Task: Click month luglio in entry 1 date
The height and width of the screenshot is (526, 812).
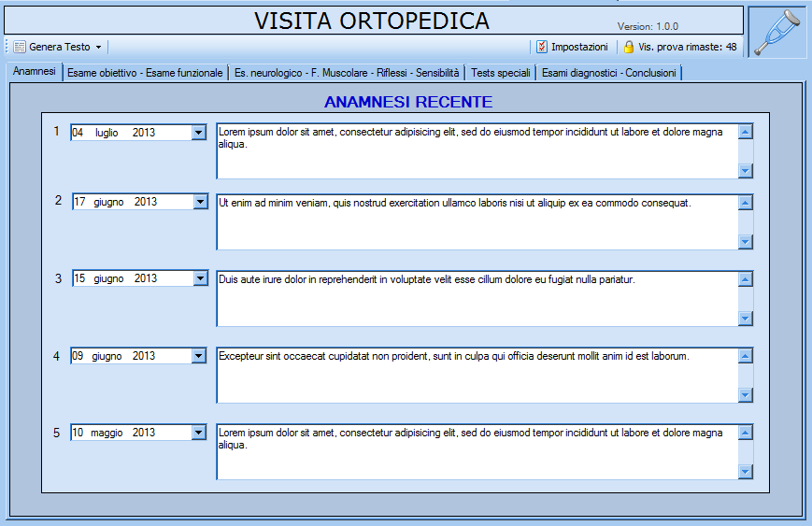Action: coord(107,133)
